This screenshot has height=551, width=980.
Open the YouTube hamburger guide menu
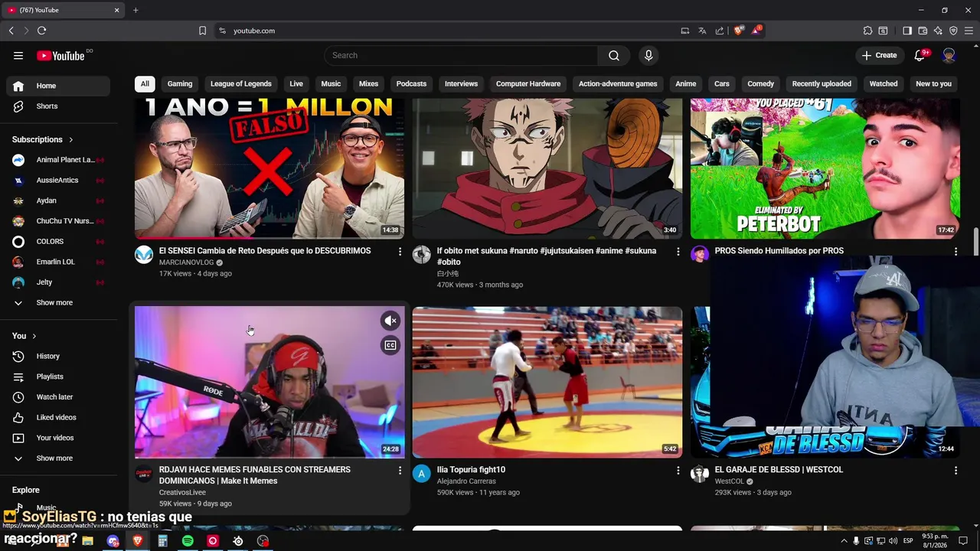(x=18, y=55)
